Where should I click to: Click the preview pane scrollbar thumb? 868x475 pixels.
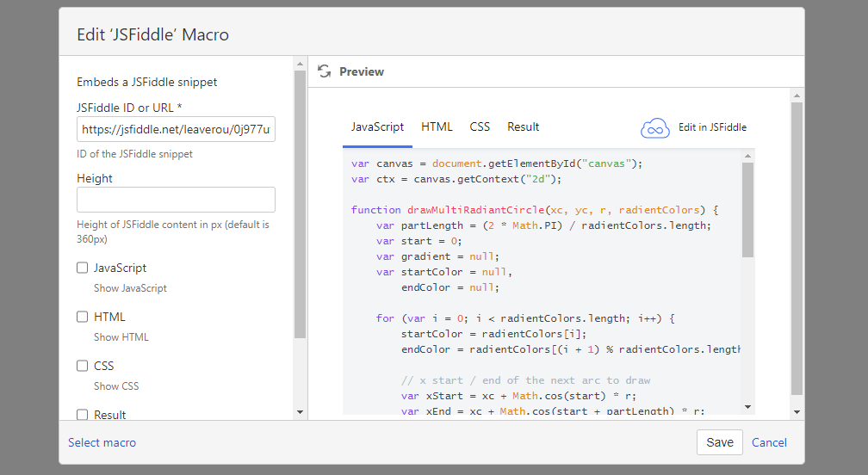[x=797, y=249]
